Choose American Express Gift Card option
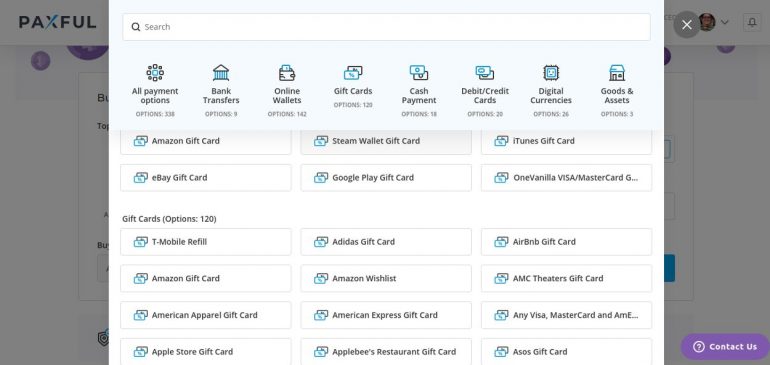The width and height of the screenshot is (770, 365). pyautogui.click(x=386, y=315)
